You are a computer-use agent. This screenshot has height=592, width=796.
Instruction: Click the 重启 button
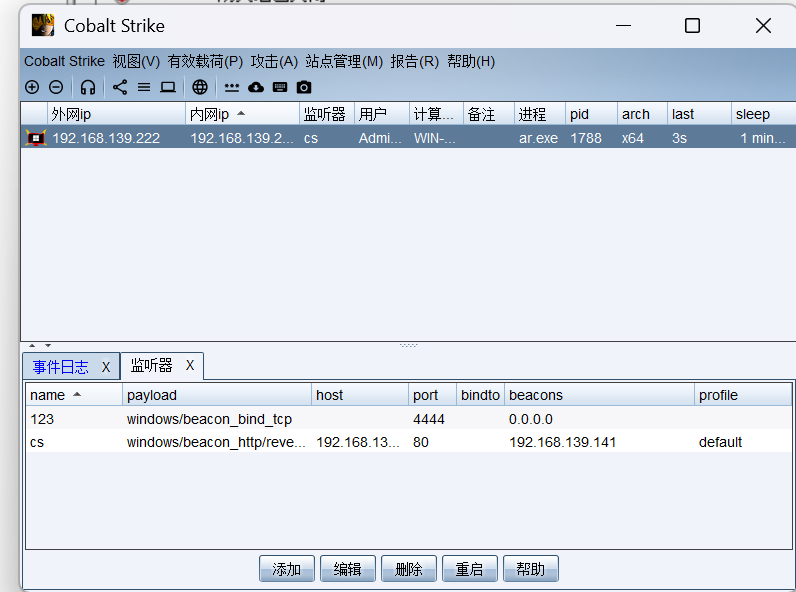point(470,569)
